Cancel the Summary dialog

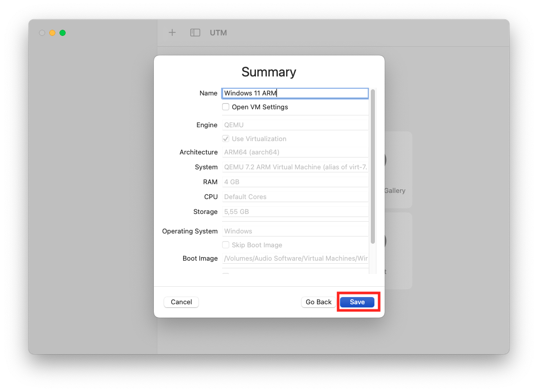(181, 302)
